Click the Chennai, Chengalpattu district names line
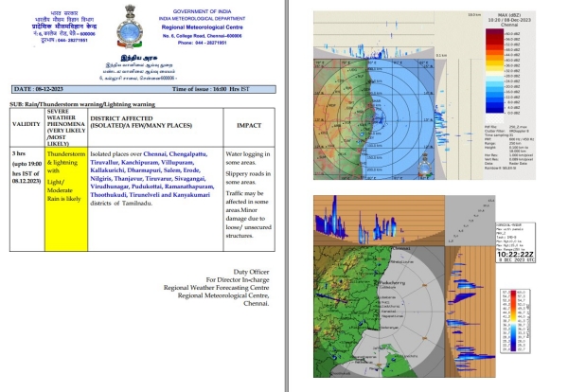The height and width of the screenshot is (392, 568). [x=175, y=154]
